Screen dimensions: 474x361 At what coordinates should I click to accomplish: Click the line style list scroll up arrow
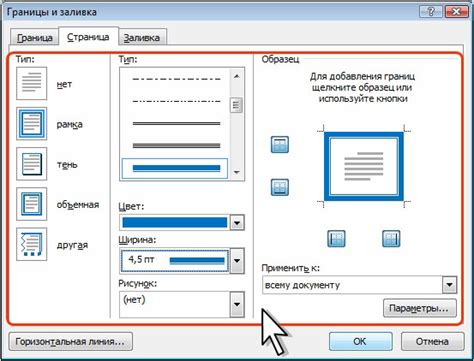coord(237,77)
